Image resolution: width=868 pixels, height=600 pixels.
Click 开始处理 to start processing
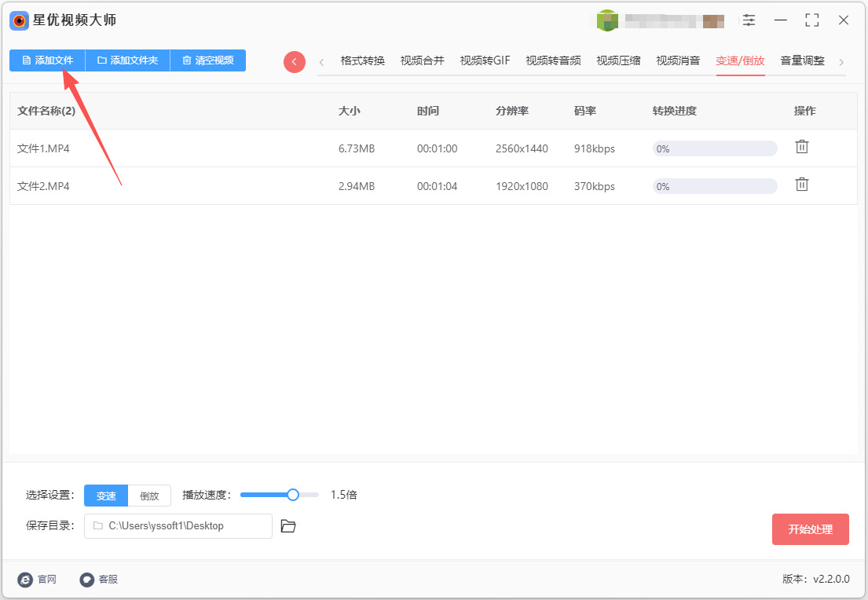[x=811, y=529]
